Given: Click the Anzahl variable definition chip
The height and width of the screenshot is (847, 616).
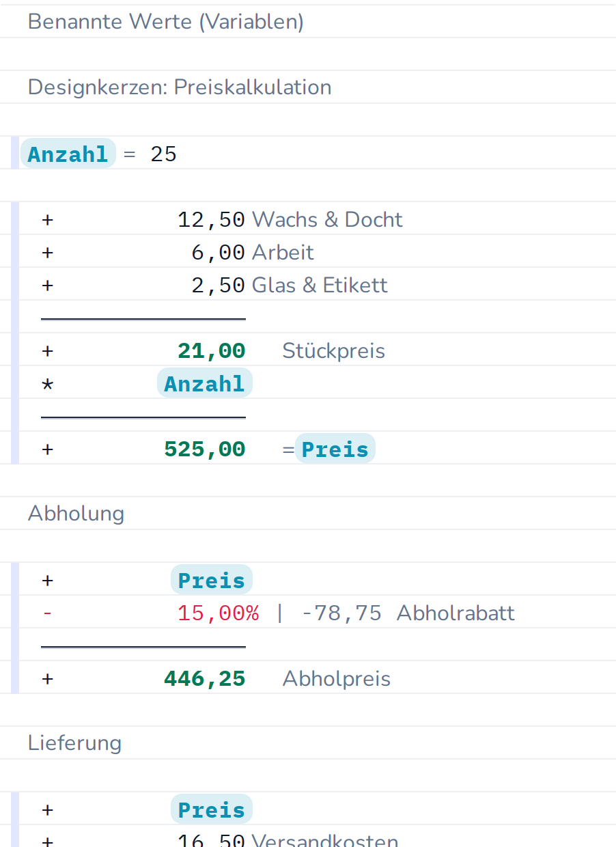Looking at the screenshot, I should [x=68, y=154].
